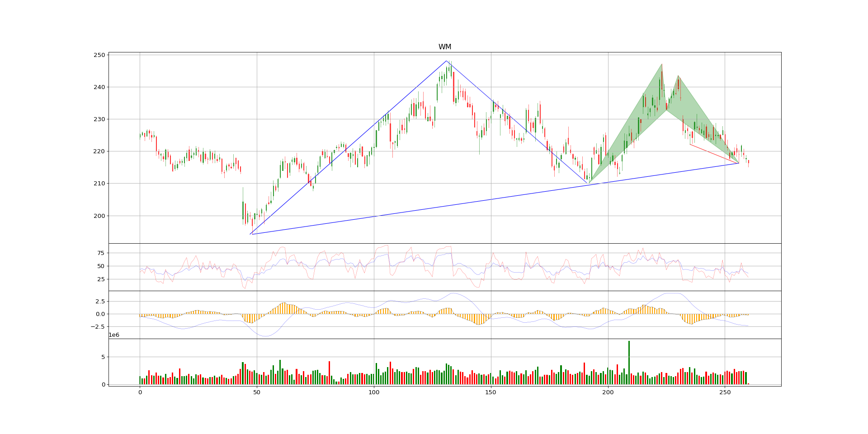
Task: Click the 230 label on price axis
Action: click(99, 119)
